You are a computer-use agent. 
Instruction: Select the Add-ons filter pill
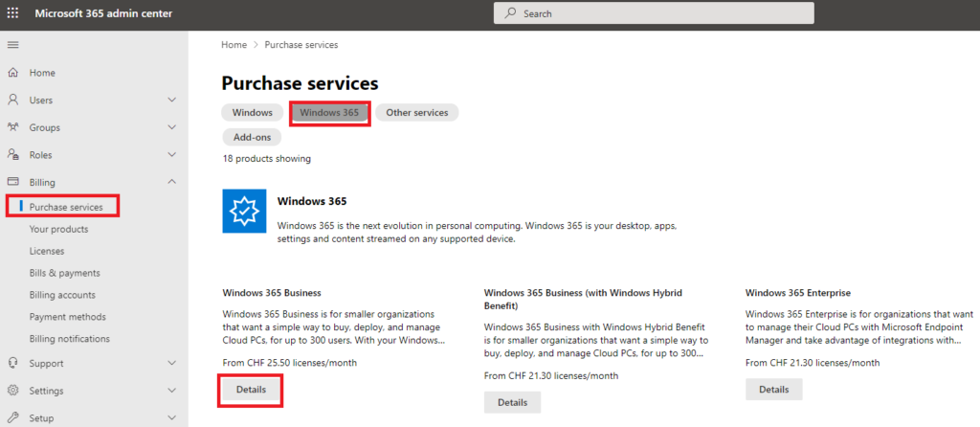click(x=252, y=137)
